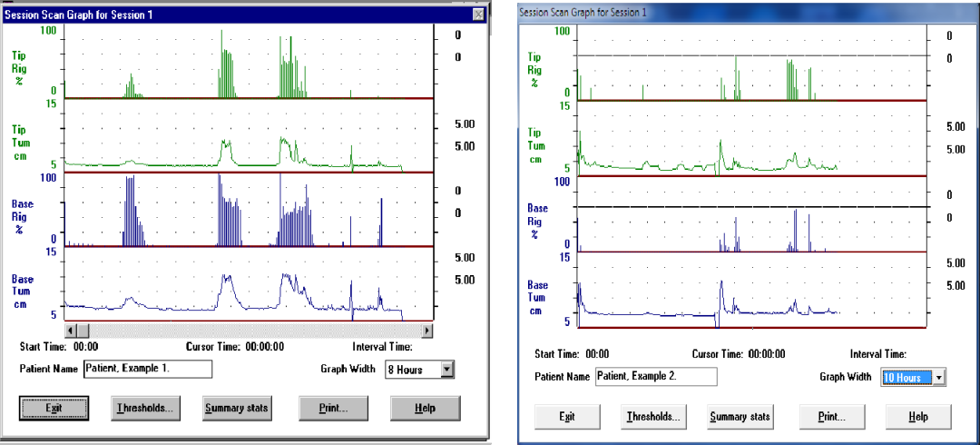Close the Session 1 window on left

pyautogui.click(x=479, y=15)
